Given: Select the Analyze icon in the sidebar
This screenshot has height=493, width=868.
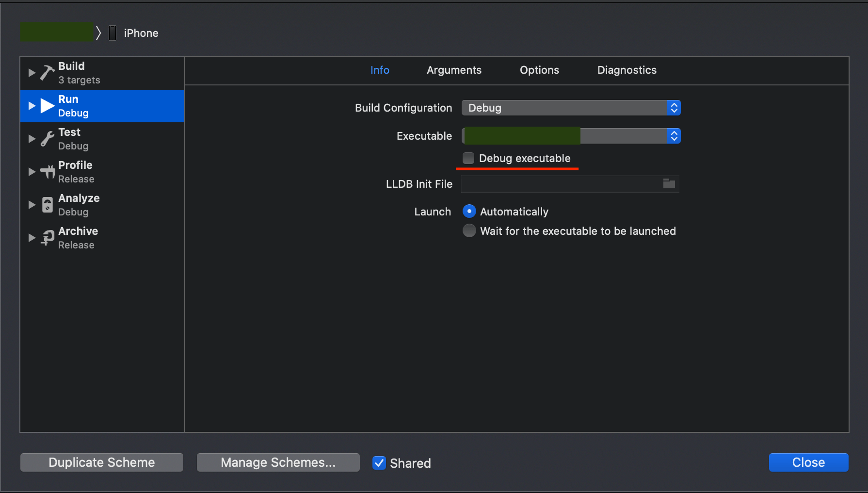Looking at the screenshot, I should (x=47, y=205).
